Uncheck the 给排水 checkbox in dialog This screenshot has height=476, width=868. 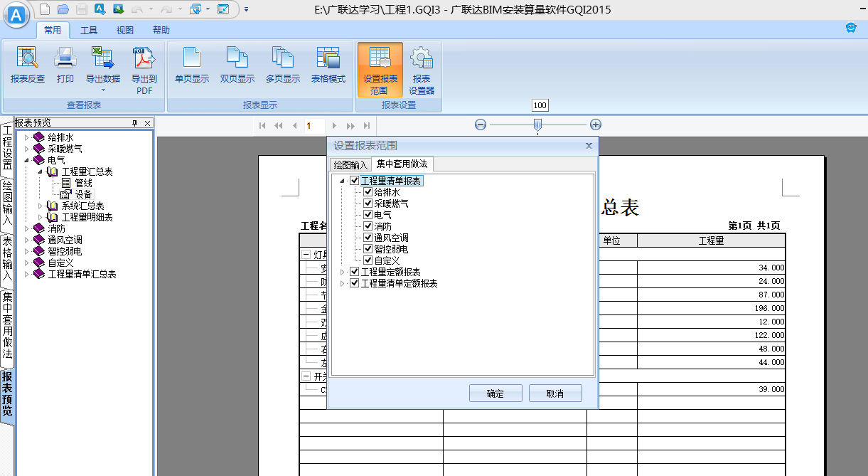368,192
